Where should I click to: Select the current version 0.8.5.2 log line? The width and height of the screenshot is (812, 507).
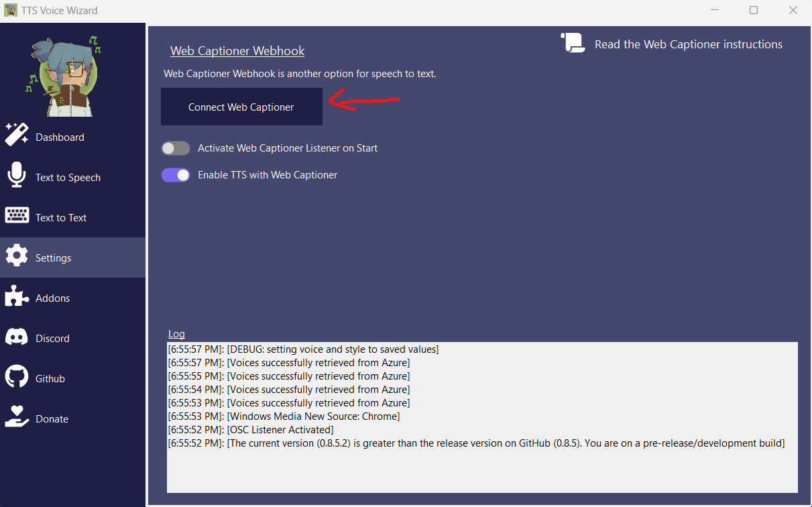(476, 443)
